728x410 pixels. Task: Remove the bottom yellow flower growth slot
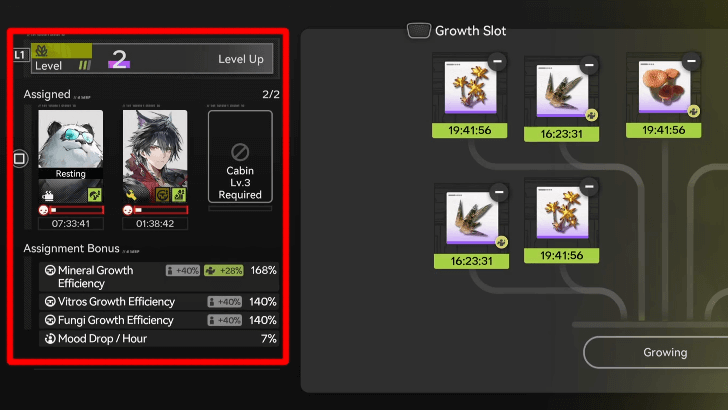click(x=589, y=187)
